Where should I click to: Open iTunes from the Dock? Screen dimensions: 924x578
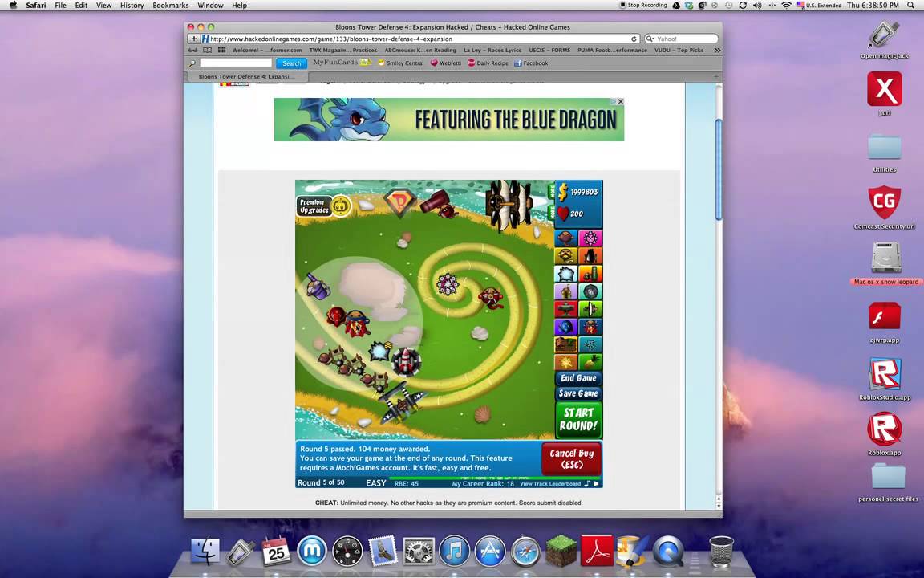tap(454, 550)
